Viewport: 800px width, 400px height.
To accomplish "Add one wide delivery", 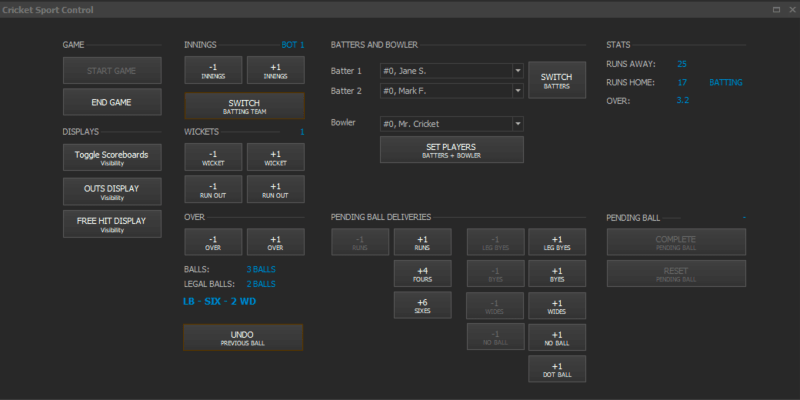I will tap(557, 307).
